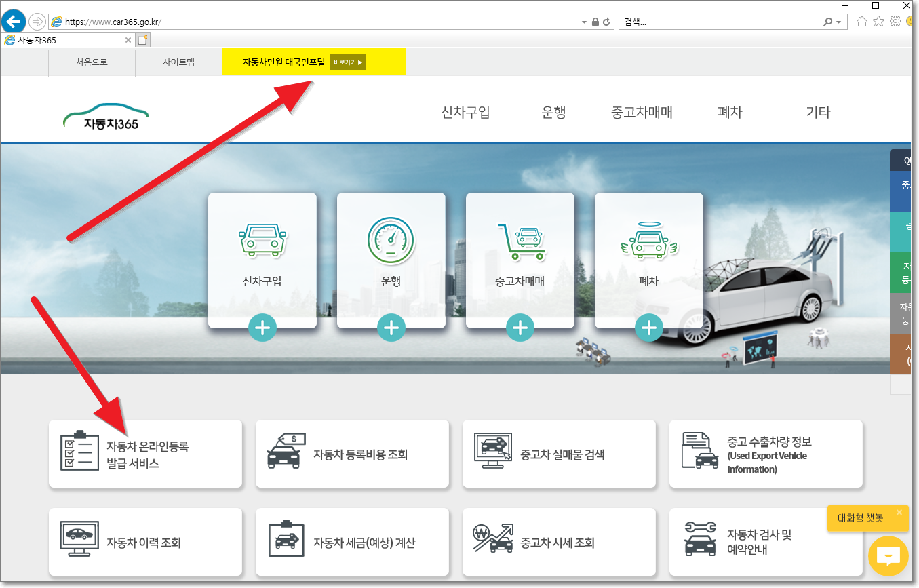Open 자동차 검사 및 예약안내

766,542
